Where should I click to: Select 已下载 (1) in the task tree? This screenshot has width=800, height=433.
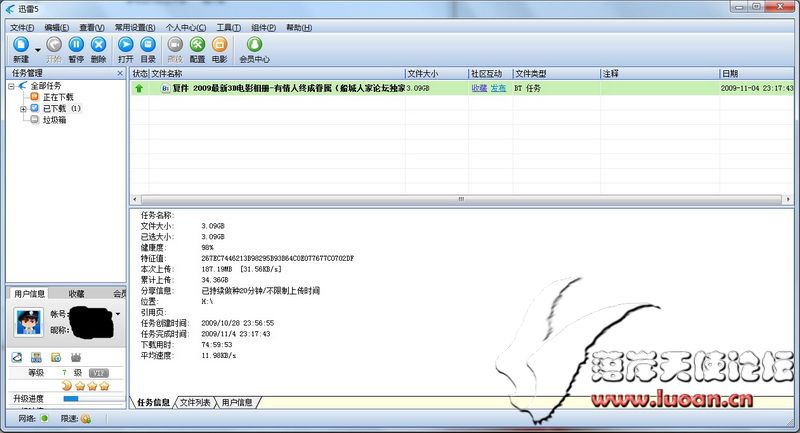(61, 108)
